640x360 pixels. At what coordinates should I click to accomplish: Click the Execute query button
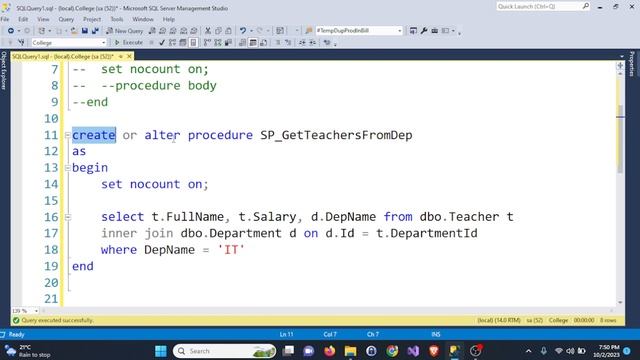(128, 42)
